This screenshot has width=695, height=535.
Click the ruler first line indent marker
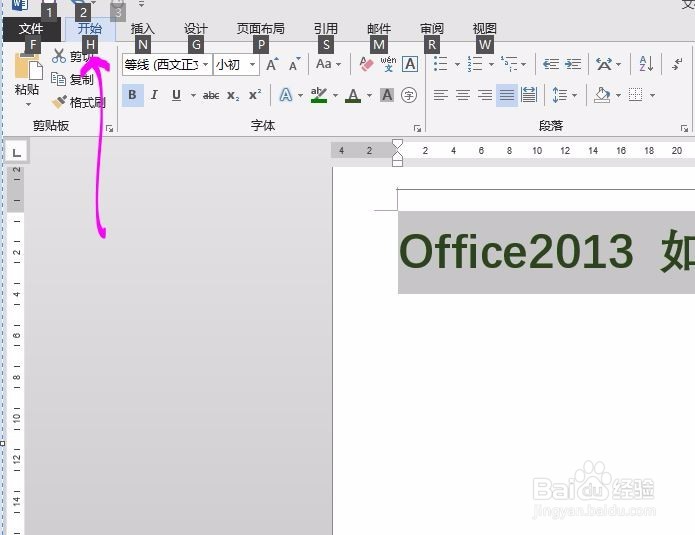(398, 144)
